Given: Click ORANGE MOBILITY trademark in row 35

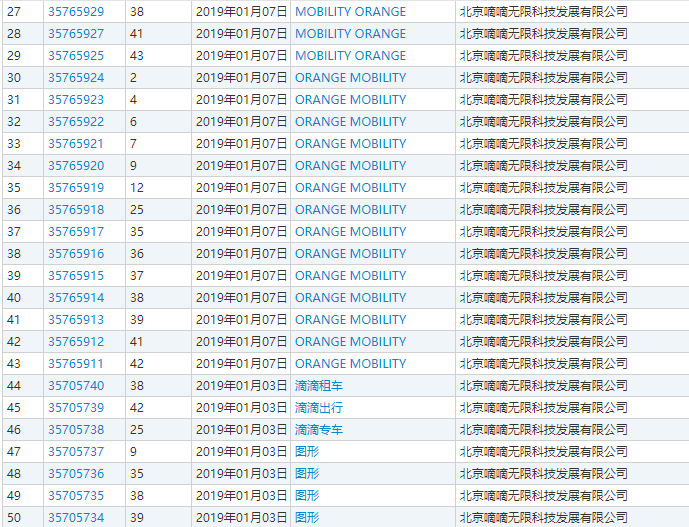Looking at the screenshot, I should (x=350, y=188).
